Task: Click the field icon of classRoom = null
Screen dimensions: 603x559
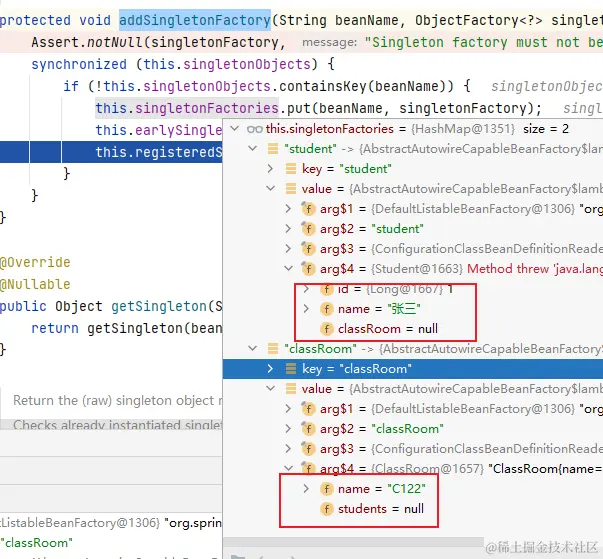Action: pos(326,329)
